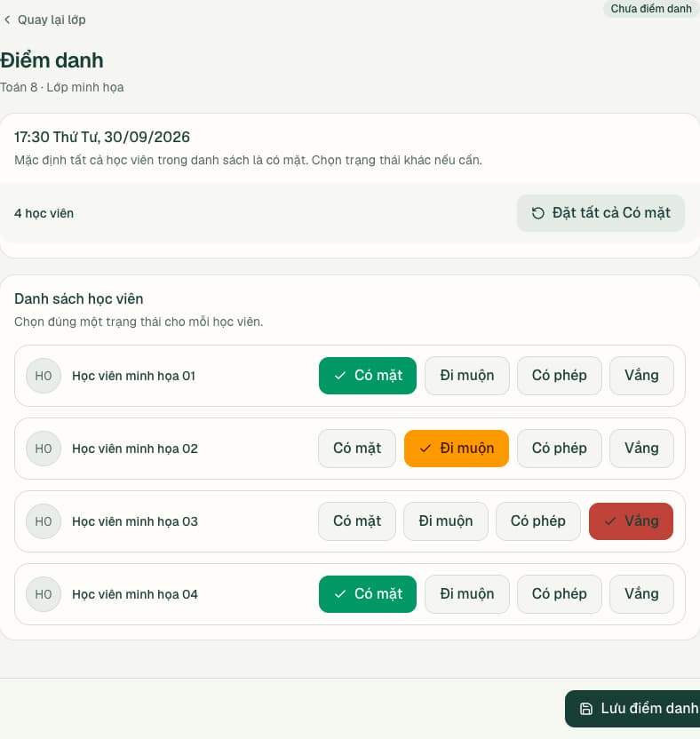The height and width of the screenshot is (739, 700).
Task: Mark Học viên minh họa 02 as Vắng
Action: (641, 449)
